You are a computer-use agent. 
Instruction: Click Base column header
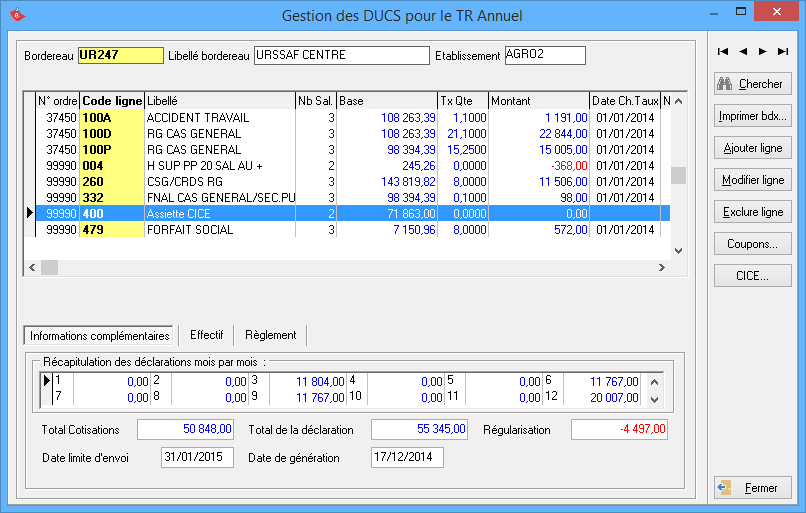(x=387, y=101)
